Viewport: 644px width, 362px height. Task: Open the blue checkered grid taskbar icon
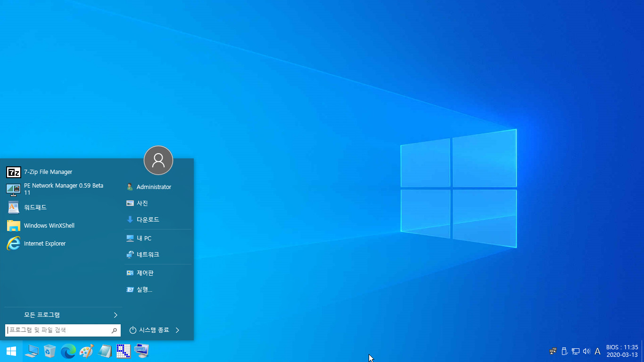[x=123, y=351]
